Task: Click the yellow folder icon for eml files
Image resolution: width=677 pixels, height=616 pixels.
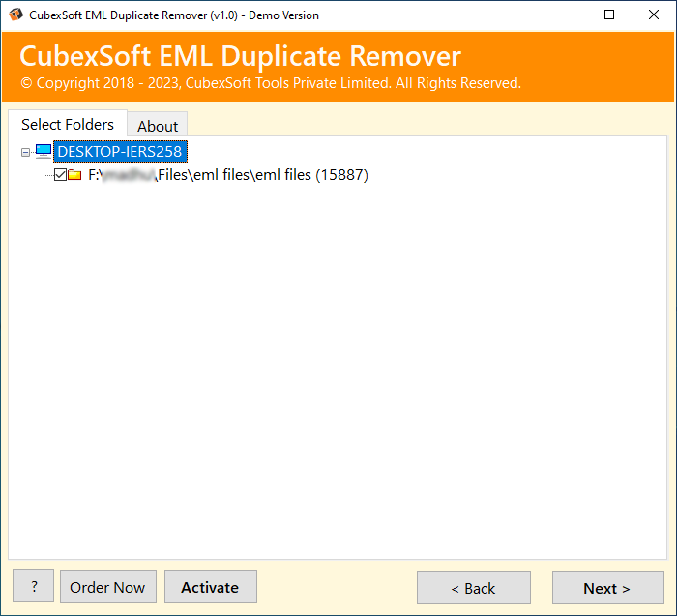Action: tap(74, 175)
